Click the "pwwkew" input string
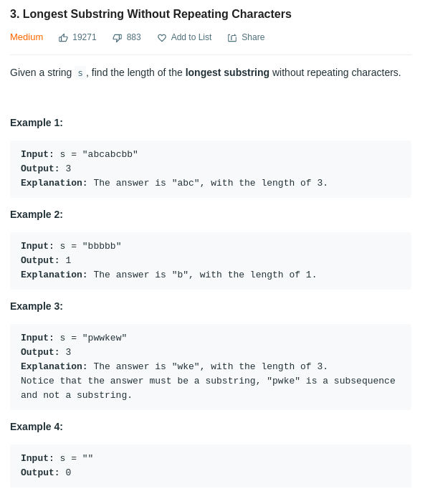This screenshot has height=504, width=425. tap(105, 338)
